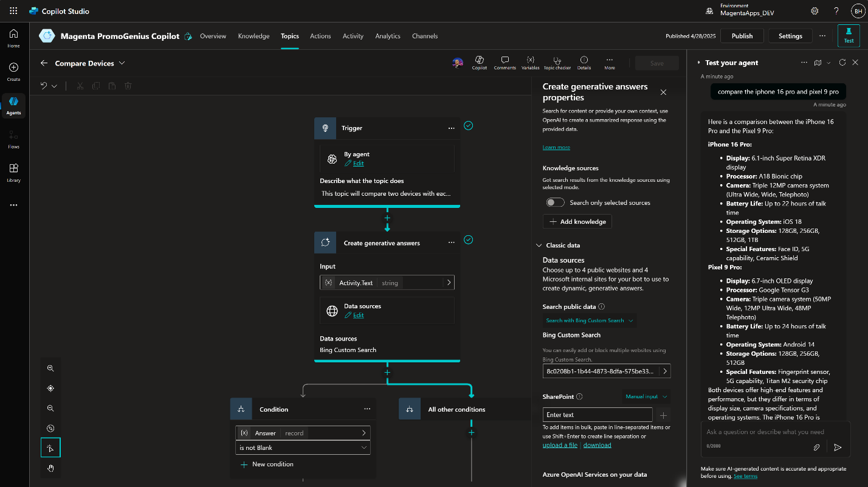Click the Publish button
868x487 pixels.
click(742, 36)
